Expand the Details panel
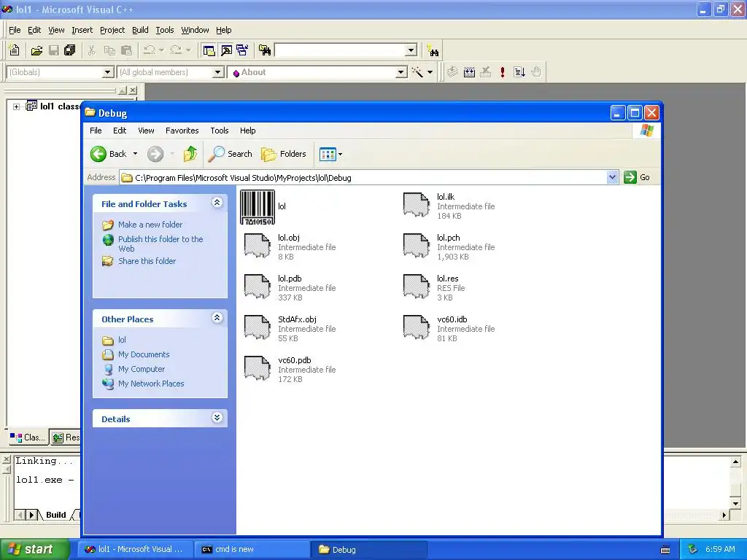 pos(217,418)
